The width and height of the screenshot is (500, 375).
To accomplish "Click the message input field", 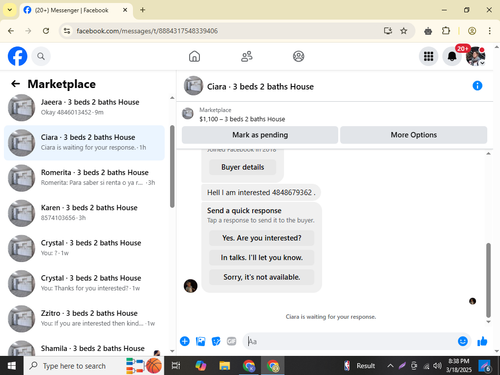I will coord(350,341).
